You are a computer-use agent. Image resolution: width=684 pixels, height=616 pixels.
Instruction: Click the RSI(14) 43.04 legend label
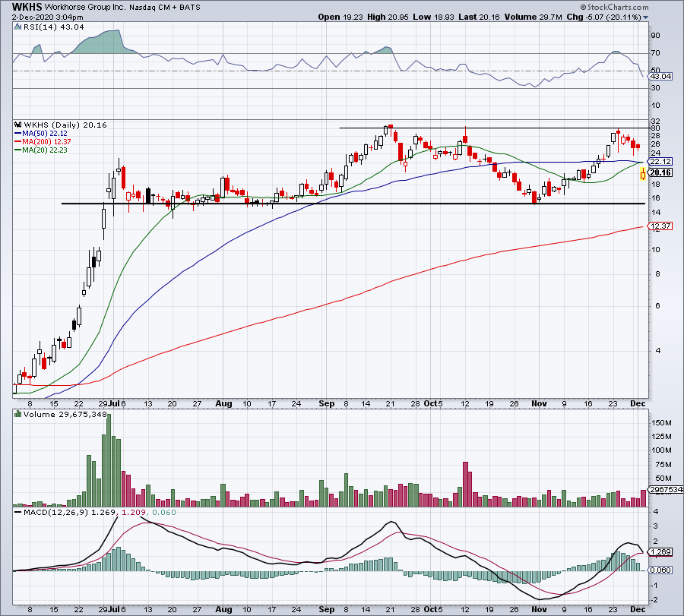[x=54, y=27]
